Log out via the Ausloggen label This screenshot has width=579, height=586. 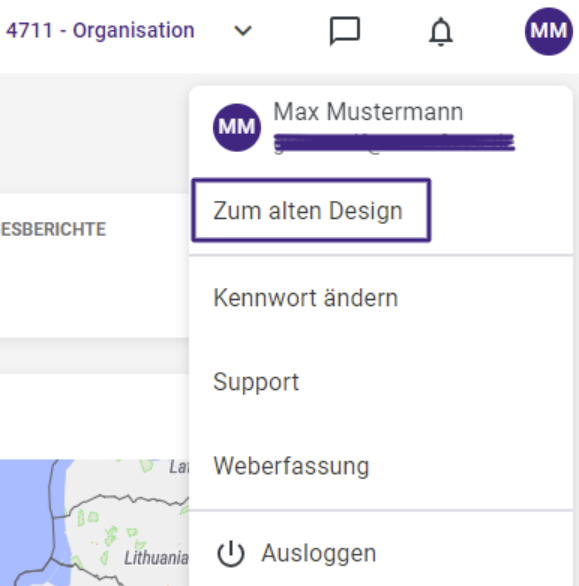(318, 553)
